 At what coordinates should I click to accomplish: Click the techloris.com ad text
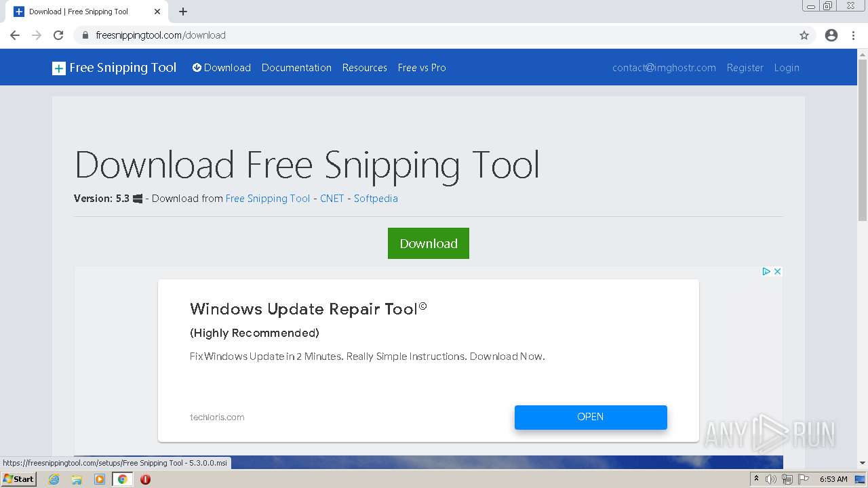pos(217,417)
